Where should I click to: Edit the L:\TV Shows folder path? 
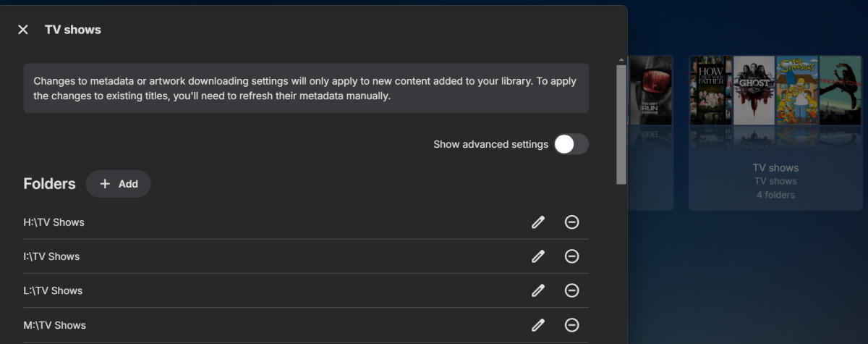pyautogui.click(x=537, y=290)
